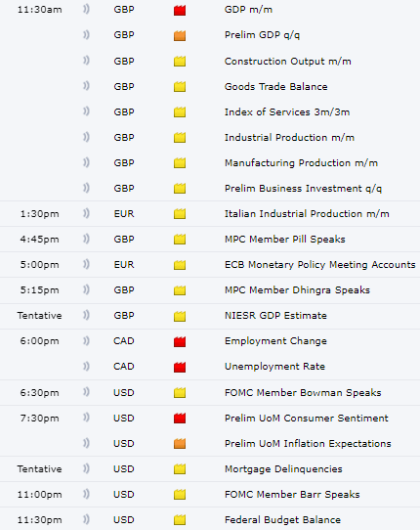Click impact icon for Federal Budget Balance
420x530 pixels.
(180, 520)
